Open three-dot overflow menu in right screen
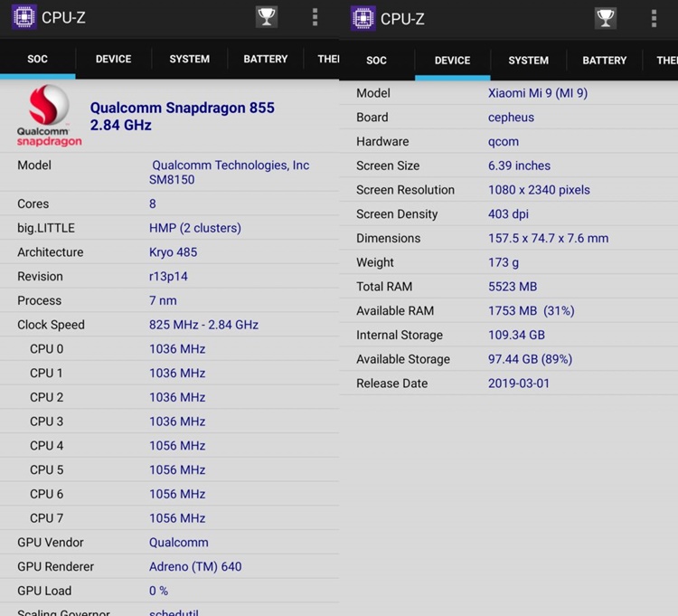Image resolution: width=678 pixels, height=616 pixels. (x=654, y=19)
